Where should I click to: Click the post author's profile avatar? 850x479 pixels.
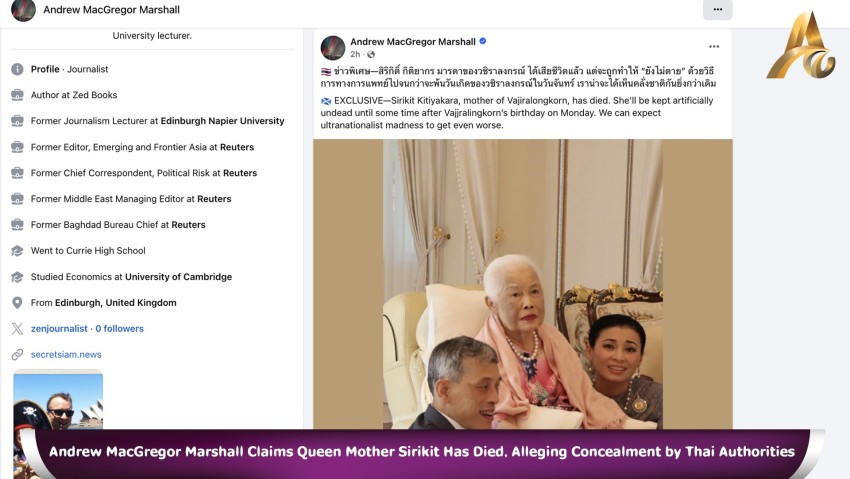click(x=333, y=47)
